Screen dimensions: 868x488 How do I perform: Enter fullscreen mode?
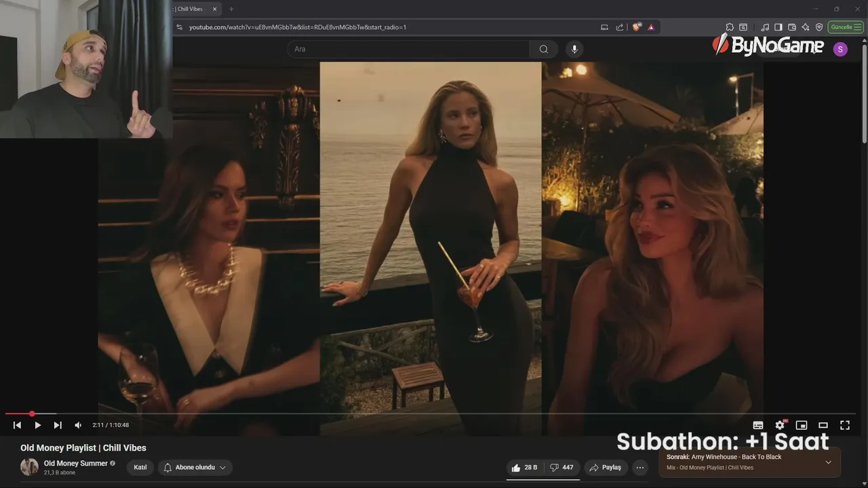[845, 425]
